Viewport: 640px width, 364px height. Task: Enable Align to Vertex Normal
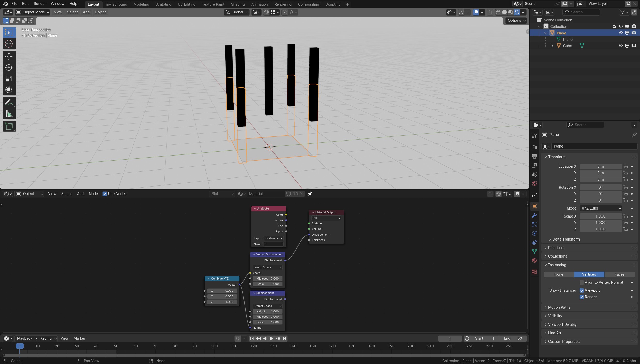pyautogui.click(x=582, y=282)
